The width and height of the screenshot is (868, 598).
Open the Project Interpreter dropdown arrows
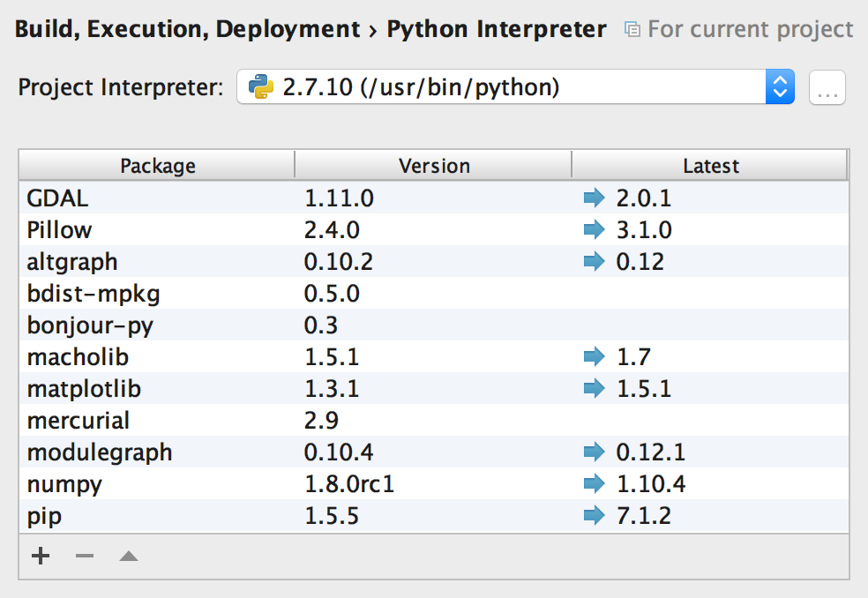coord(780,87)
